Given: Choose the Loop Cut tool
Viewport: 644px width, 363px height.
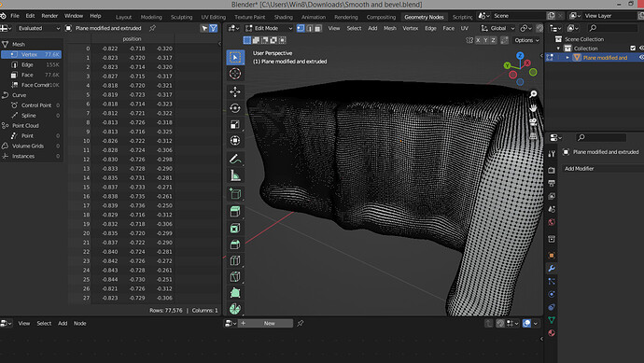Looking at the screenshot, I should pos(235,260).
